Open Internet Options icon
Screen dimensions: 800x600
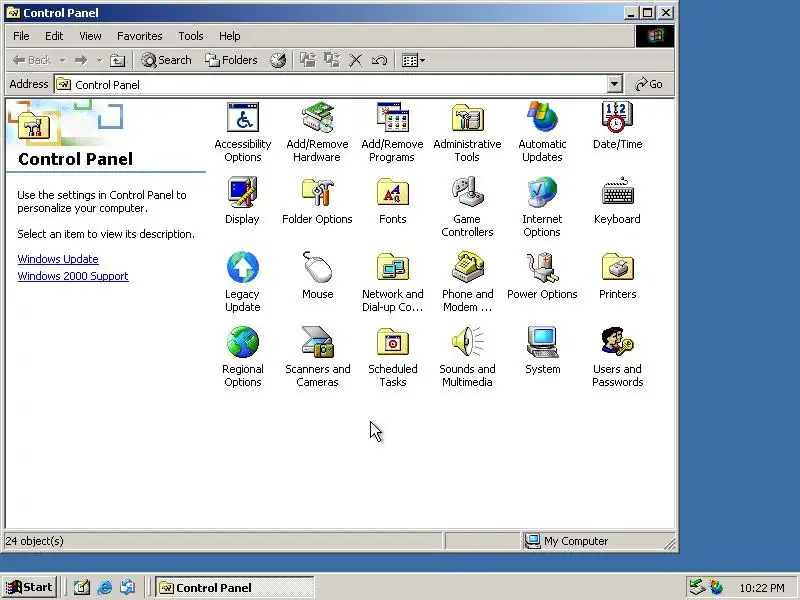tap(542, 207)
